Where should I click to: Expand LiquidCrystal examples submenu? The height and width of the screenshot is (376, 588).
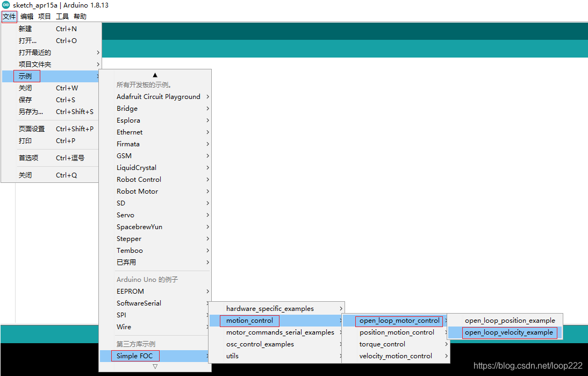tap(155, 168)
